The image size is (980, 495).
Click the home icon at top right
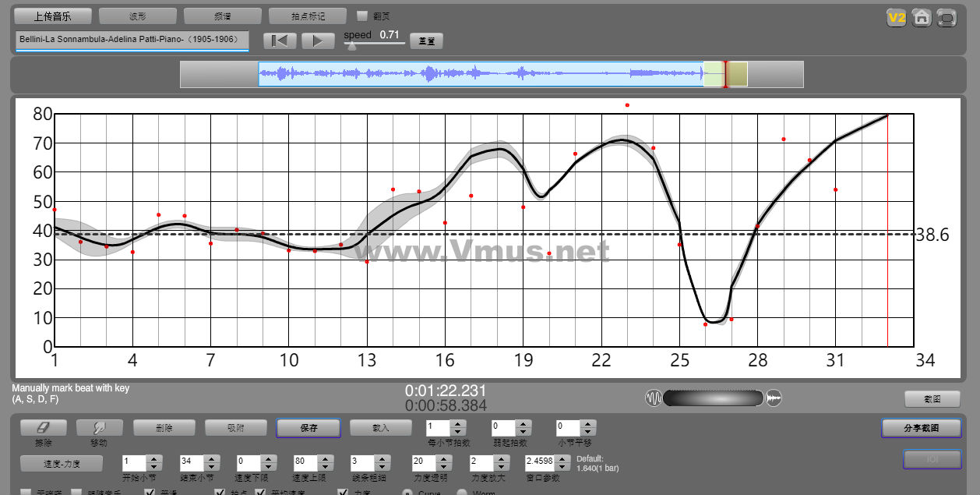pos(922,18)
